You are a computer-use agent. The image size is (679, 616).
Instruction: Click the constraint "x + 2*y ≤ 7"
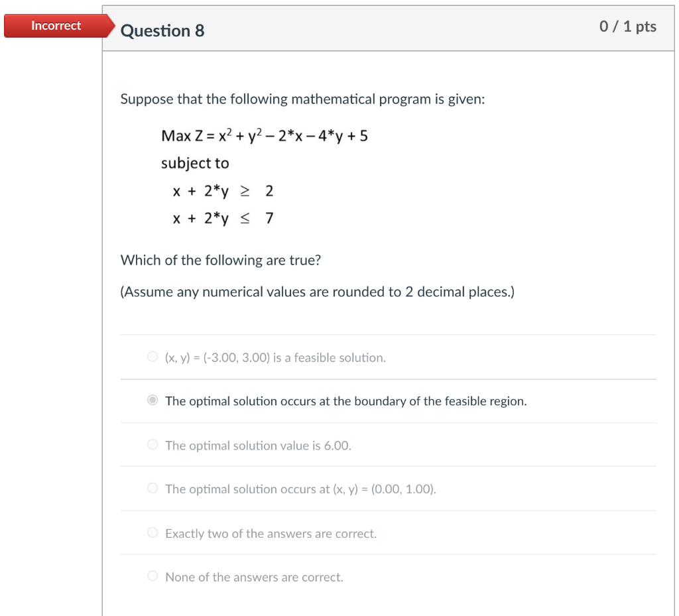click(223, 218)
